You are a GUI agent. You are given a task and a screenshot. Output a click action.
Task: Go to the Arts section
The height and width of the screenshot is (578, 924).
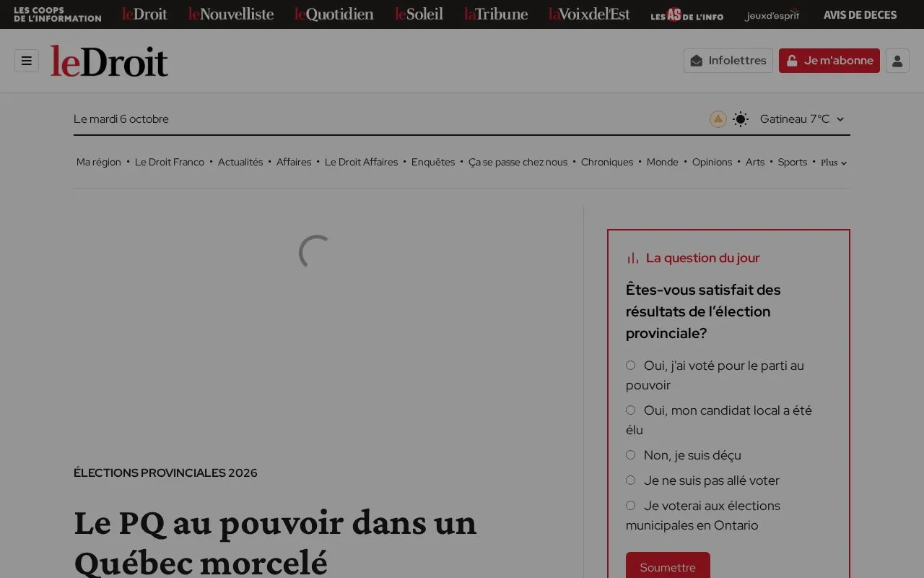click(x=755, y=163)
